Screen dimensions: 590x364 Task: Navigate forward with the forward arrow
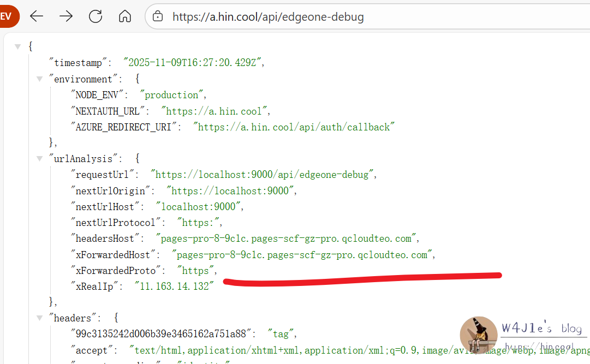(x=65, y=16)
